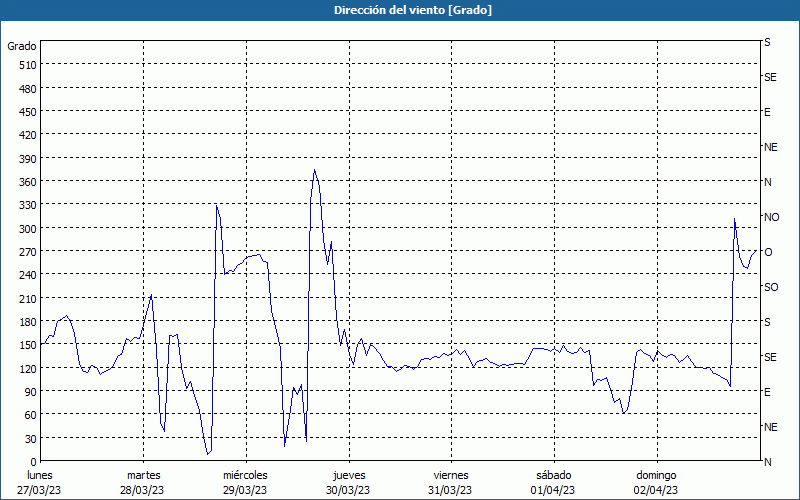Click the 510 y-axis value

(x=28, y=65)
